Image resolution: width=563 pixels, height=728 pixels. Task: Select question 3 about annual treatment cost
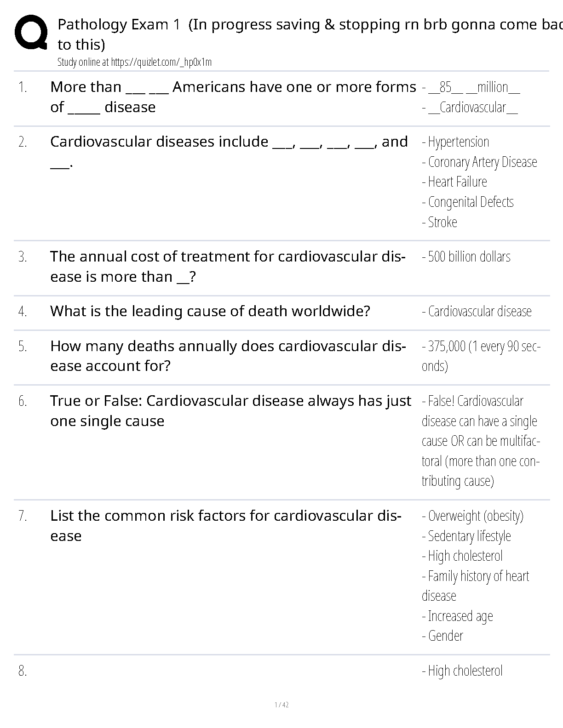click(228, 267)
